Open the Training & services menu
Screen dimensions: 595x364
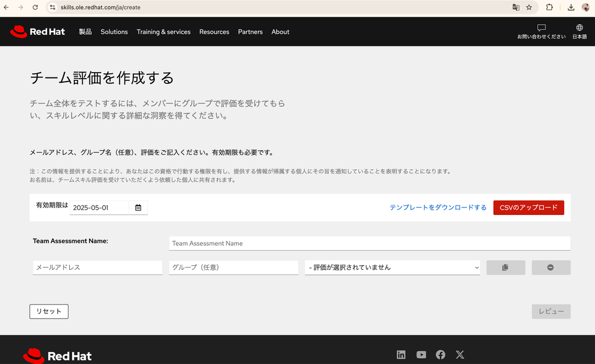pos(163,32)
